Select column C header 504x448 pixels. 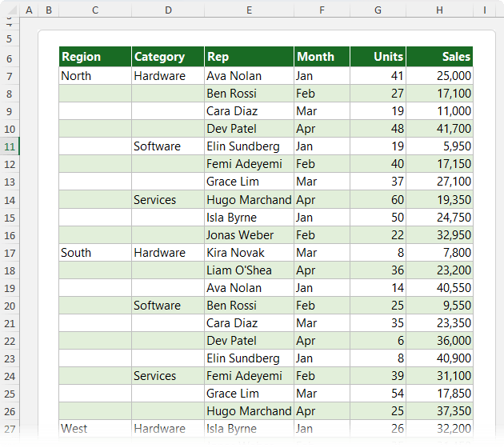(95, 10)
